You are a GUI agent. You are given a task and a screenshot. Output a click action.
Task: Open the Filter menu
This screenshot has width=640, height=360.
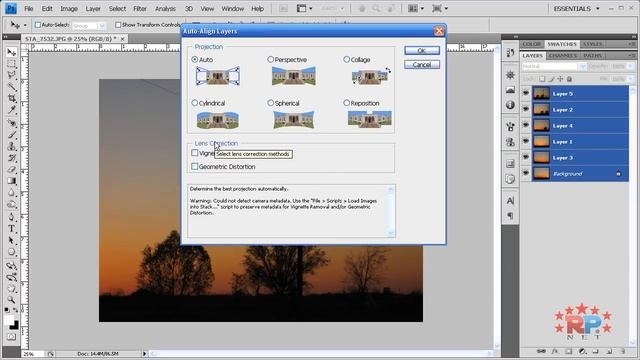pos(140,9)
